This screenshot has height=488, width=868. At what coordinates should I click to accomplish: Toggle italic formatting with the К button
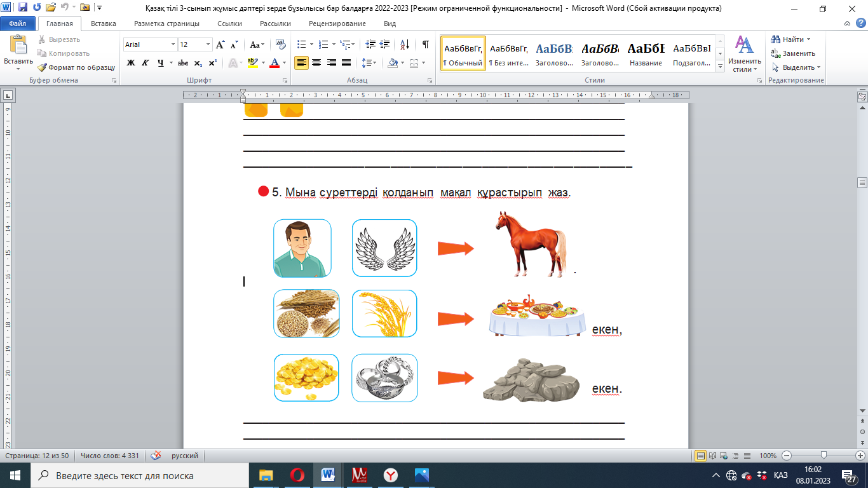(x=146, y=63)
